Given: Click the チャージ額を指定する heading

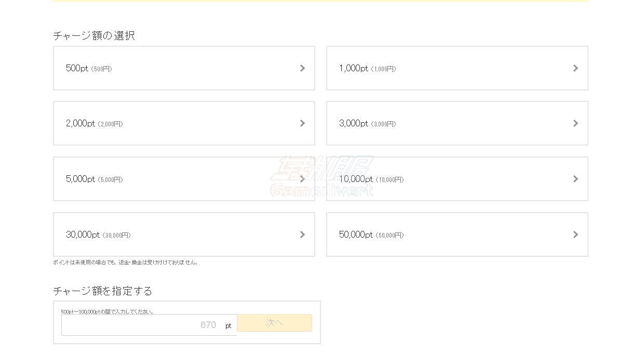Looking at the screenshot, I should click(x=102, y=291).
